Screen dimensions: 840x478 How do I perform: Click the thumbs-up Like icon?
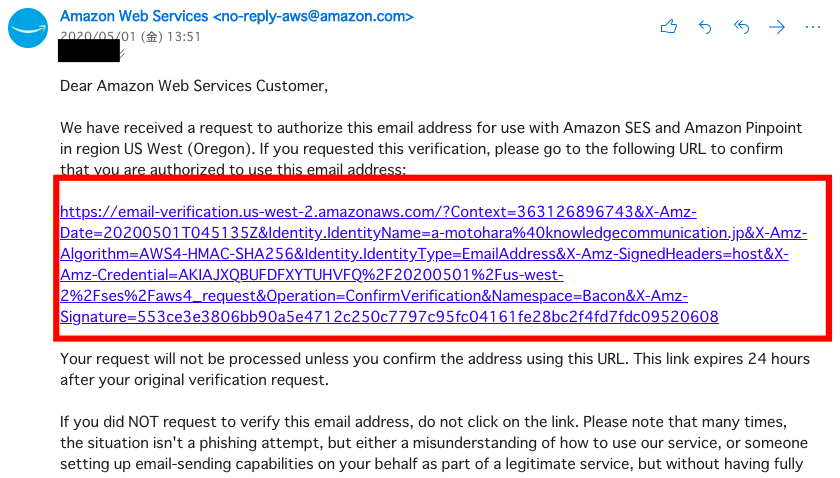(x=669, y=27)
